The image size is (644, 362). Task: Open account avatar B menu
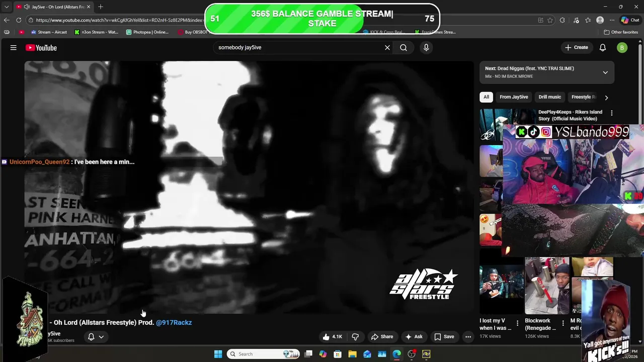[x=622, y=48]
